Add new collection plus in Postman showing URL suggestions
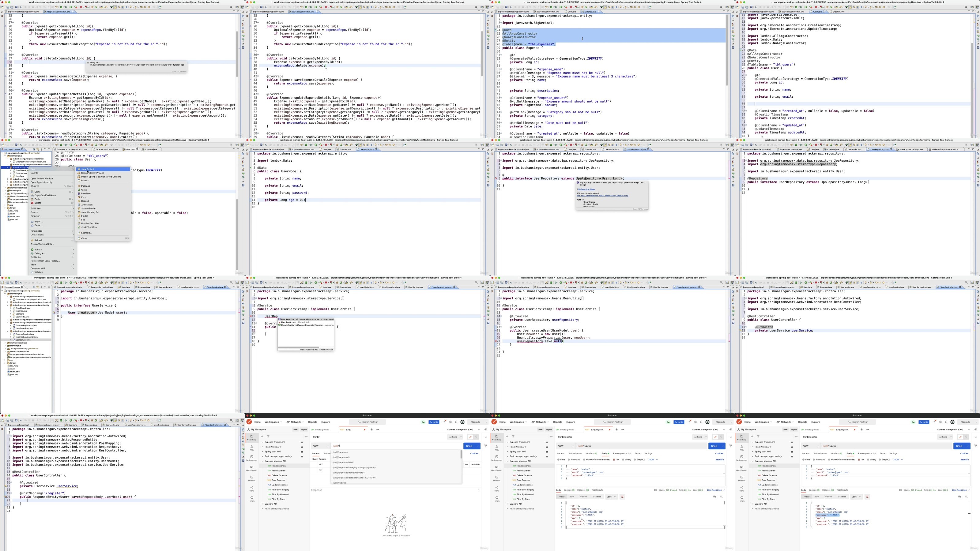Image resolution: width=980 pixels, height=551 pixels. [x=262, y=436]
